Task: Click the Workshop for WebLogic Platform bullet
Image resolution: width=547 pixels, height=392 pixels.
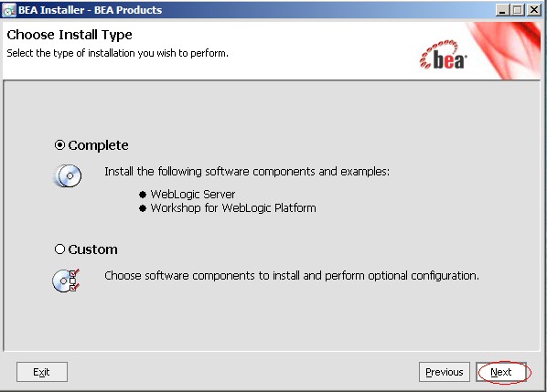Action: pos(143,208)
